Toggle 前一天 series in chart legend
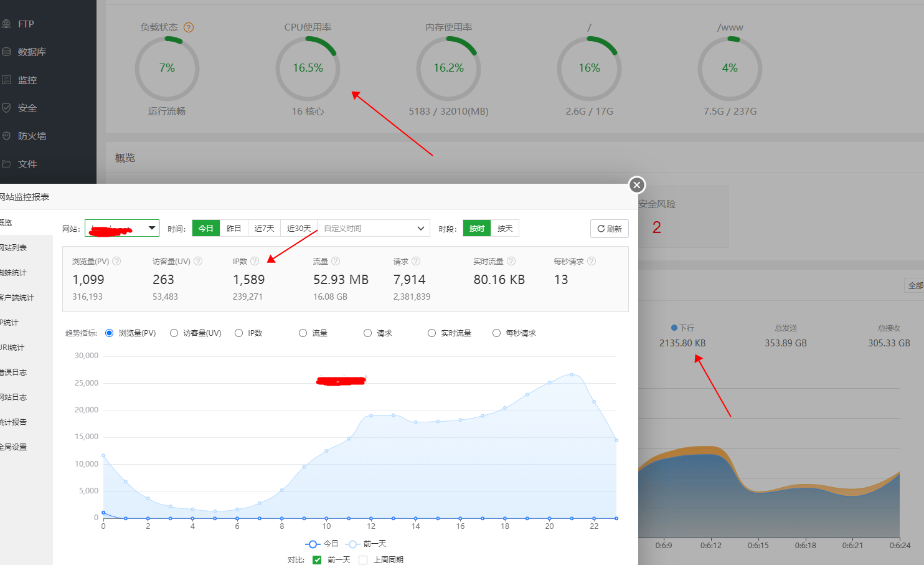 (366, 544)
